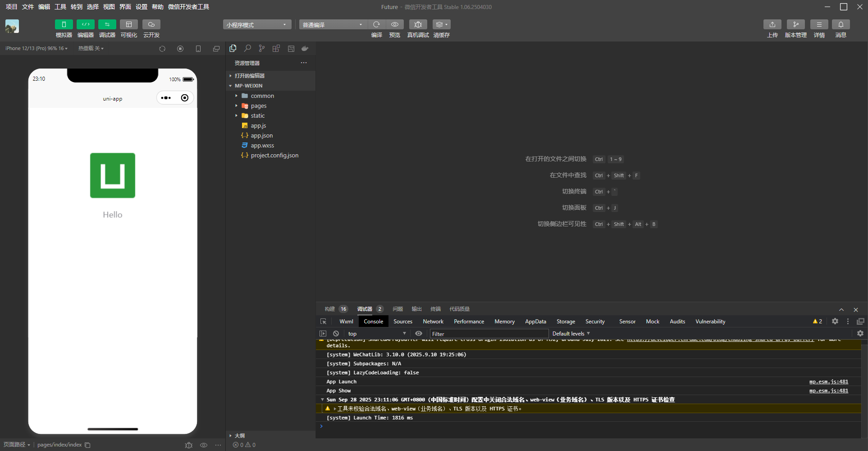Click the 上传 upload icon
The image size is (868, 451).
pos(772,24)
